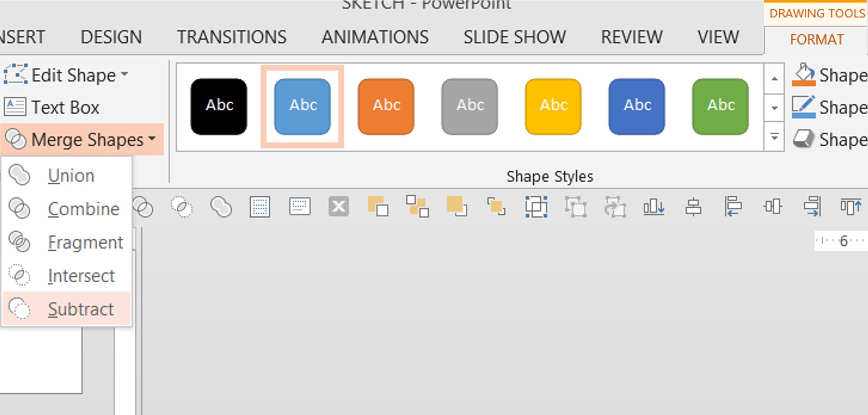Click the Shape Outline pen icon
The width and height of the screenshot is (868, 415).
803,107
